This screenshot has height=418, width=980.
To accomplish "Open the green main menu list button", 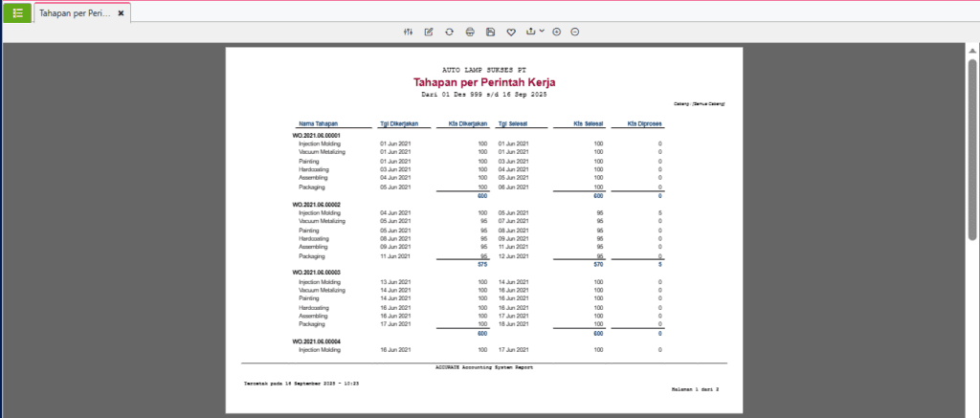I will (x=17, y=12).
